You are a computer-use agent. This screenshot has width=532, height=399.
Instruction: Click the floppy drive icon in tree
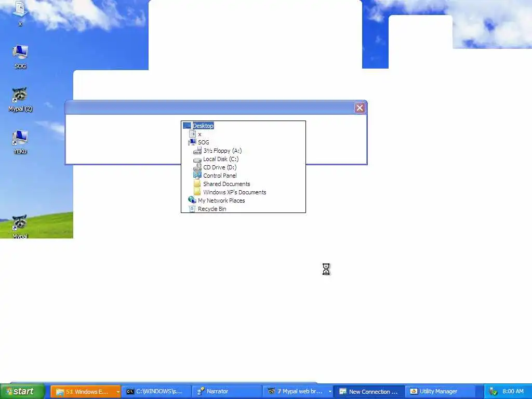tap(197, 151)
